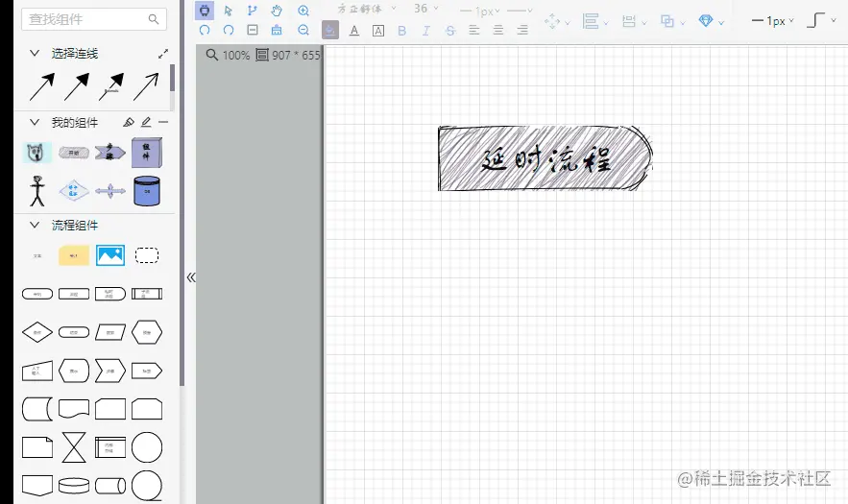848x504 pixels.
Task: Select the stick figure component
Action: [x=37, y=191]
